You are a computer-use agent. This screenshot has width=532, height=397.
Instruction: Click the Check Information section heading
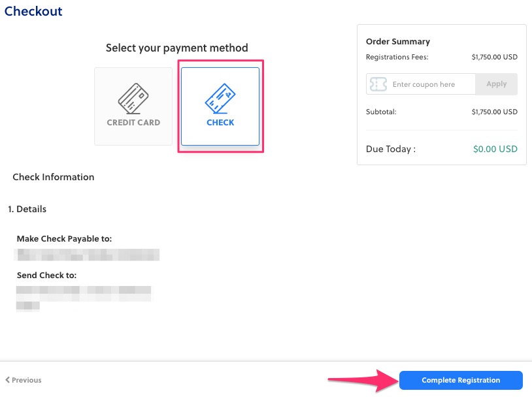[x=54, y=177]
